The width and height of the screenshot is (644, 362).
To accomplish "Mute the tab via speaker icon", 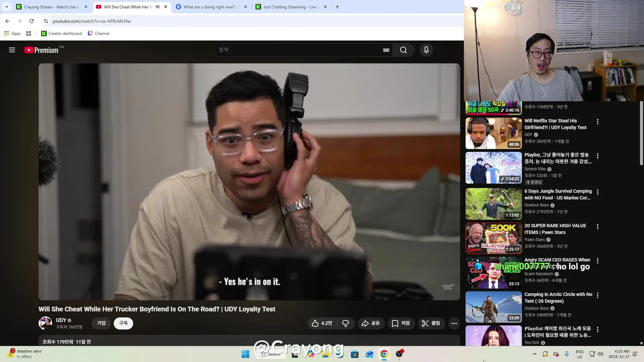I will (x=157, y=7).
